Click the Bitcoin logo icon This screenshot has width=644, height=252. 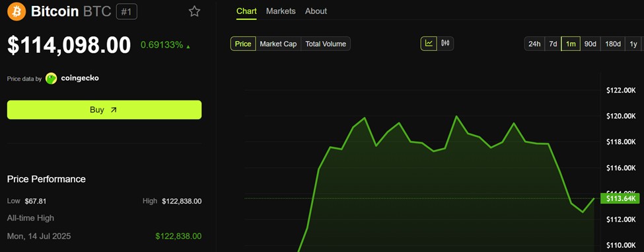pyautogui.click(x=17, y=11)
